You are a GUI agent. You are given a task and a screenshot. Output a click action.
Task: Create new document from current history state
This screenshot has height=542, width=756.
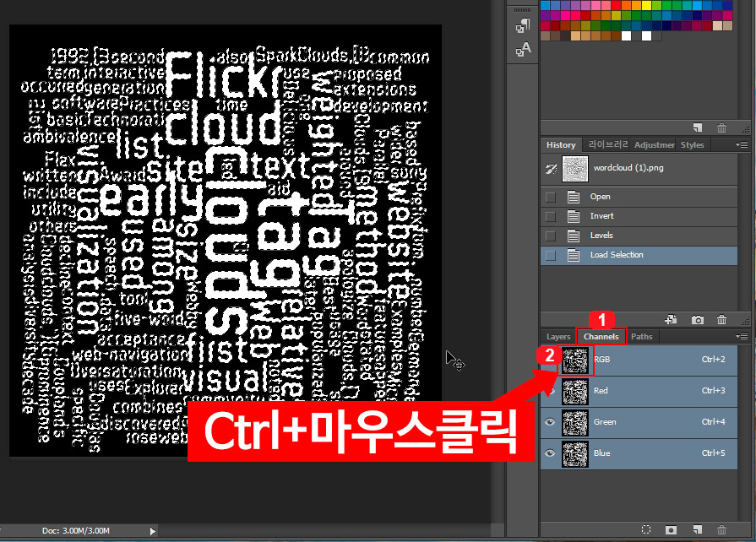point(672,319)
